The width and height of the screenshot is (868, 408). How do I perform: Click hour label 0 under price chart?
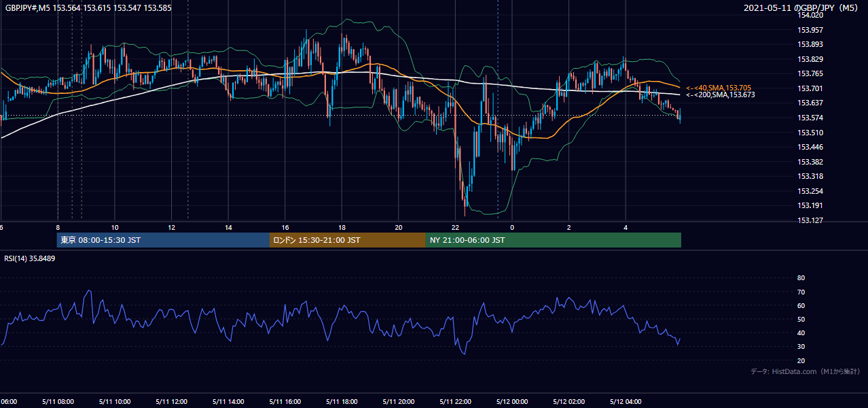pyautogui.click(x=512, y=227)
